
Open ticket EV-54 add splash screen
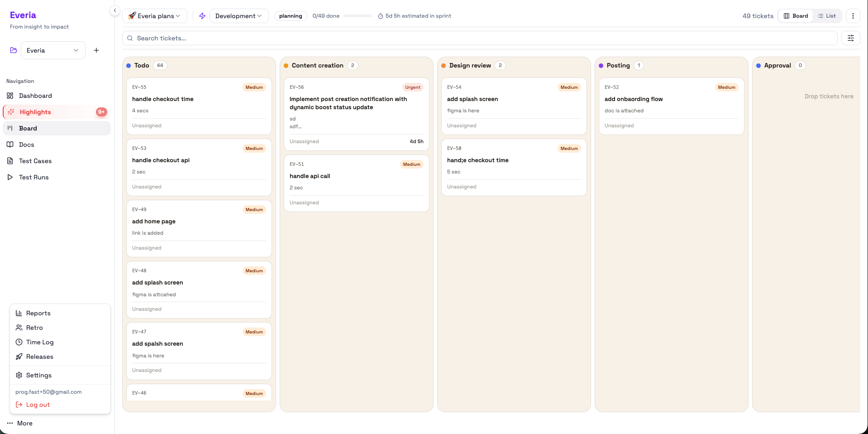[x=514, y=106]
